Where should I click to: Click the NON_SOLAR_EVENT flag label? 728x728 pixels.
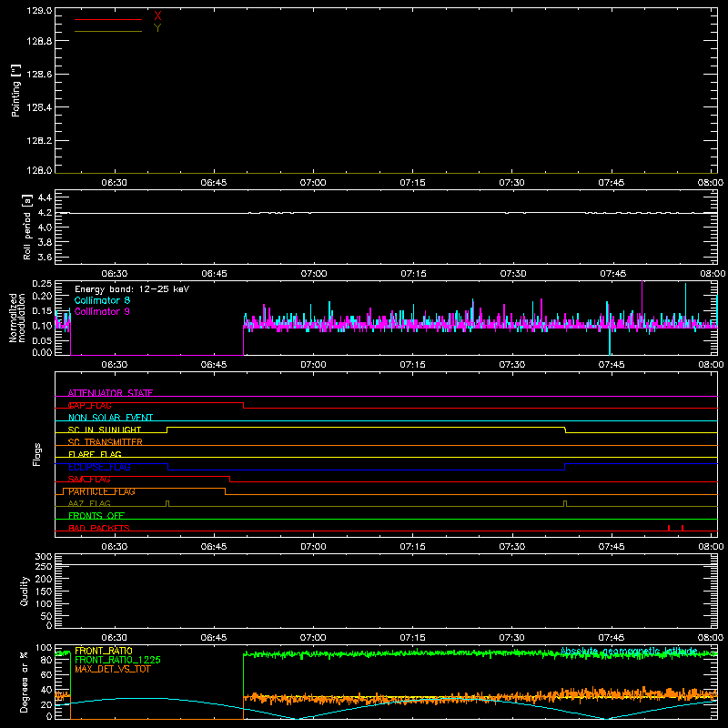click(110, 418)
